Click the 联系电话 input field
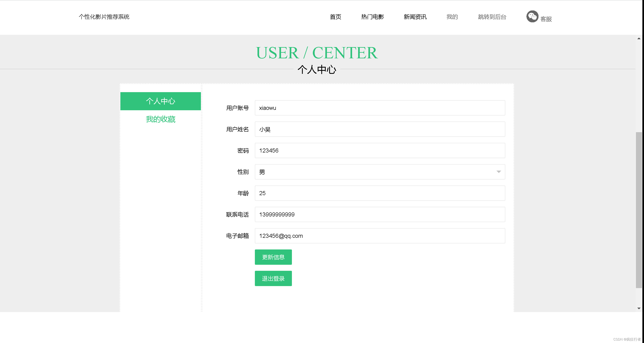Image resolution: width=644 pixels, height=343 pixels. pos(379,214)
